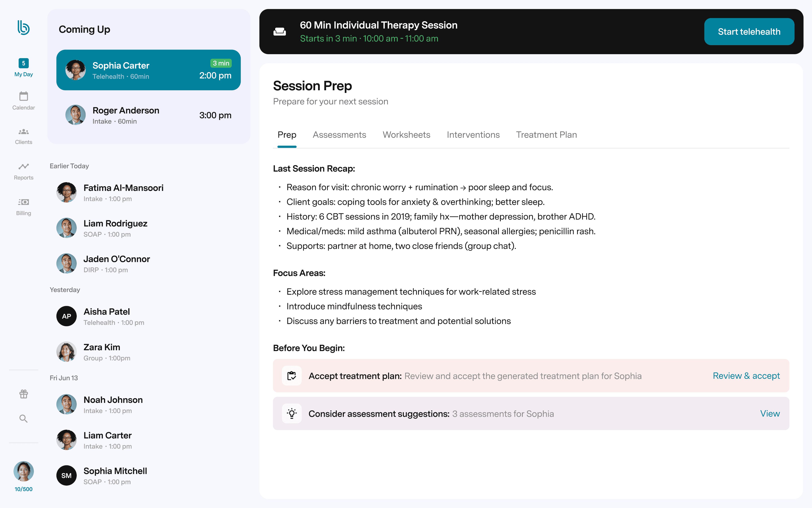
Task: Open Aisha Patel's telehealth entry
Action: coord(149,317)
